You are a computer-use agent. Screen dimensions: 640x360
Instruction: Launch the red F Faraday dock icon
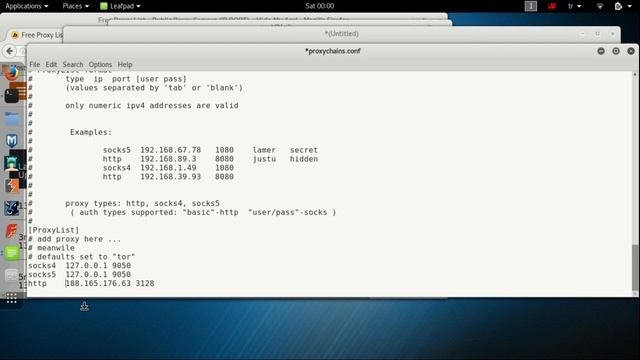coord(11,231)
